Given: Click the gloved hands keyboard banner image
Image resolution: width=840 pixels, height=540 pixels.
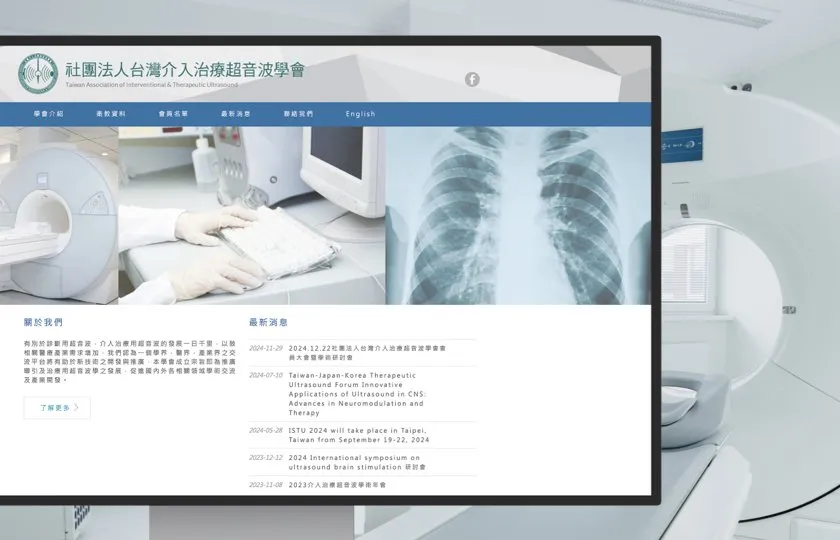Looking at the screenshot, I should 252,216.
